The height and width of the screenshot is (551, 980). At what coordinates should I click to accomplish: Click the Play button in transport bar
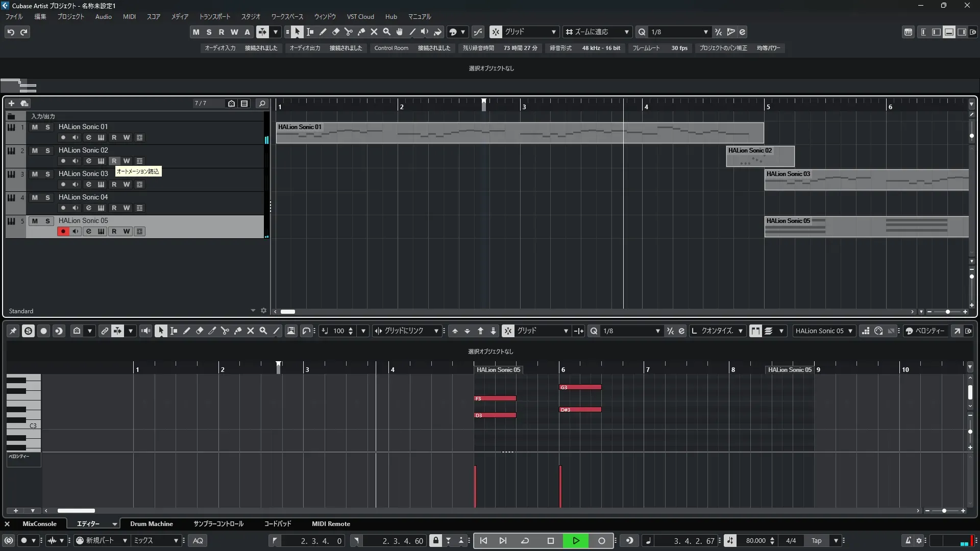click(x=576, y=541)
